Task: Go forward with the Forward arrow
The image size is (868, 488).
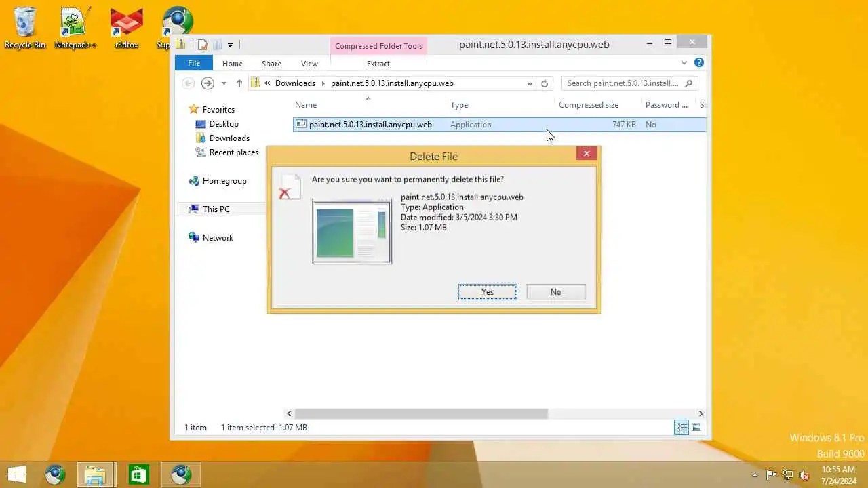Action: point(208,83)
